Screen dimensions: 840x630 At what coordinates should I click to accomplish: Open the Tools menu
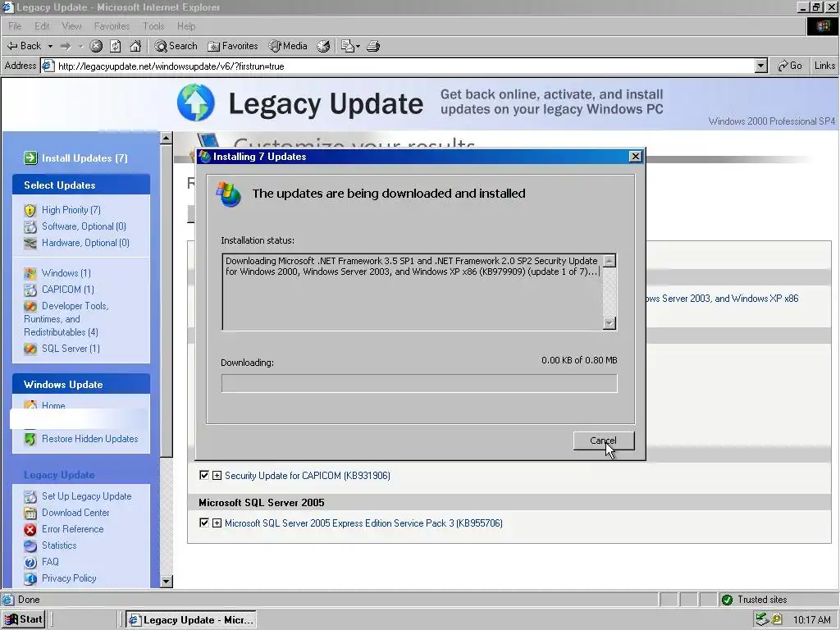pos(153,25)
